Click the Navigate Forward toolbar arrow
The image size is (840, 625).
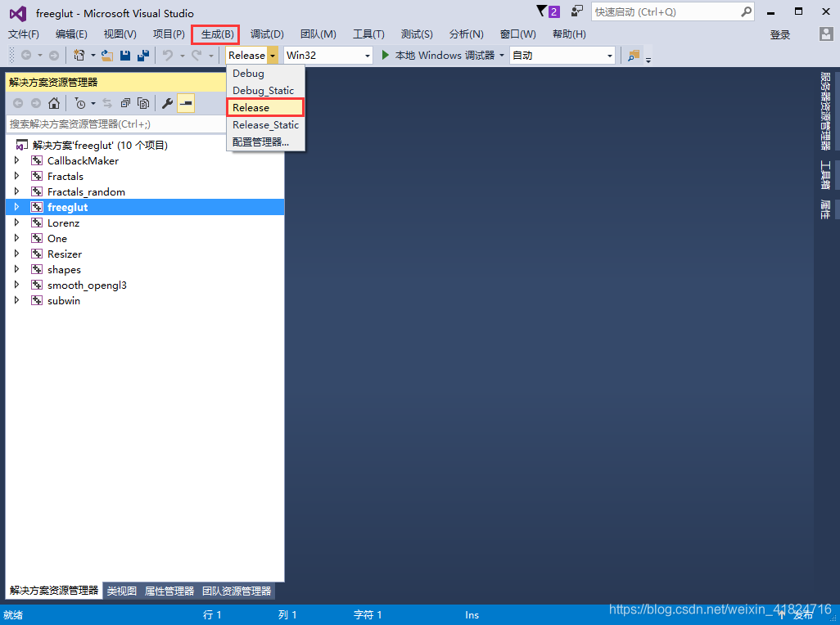(x=54, y=55)
